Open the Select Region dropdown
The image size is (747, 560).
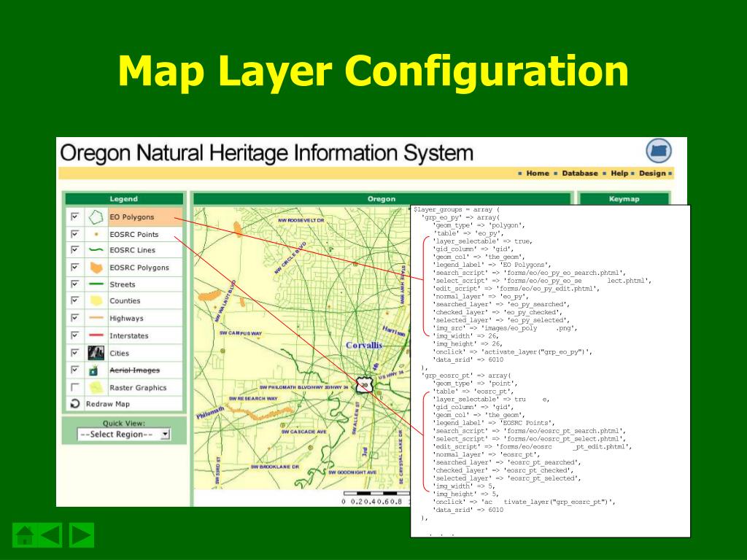pos(124,435)
